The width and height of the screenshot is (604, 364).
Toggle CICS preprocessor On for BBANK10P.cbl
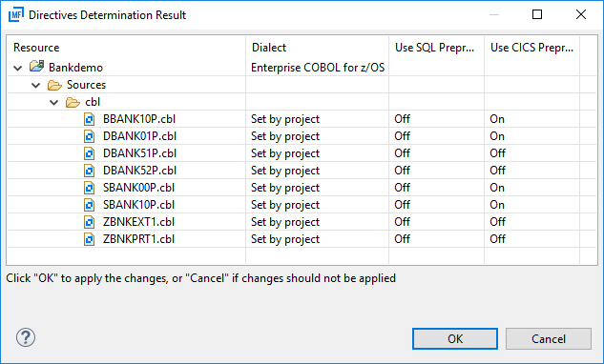[497, 119]
